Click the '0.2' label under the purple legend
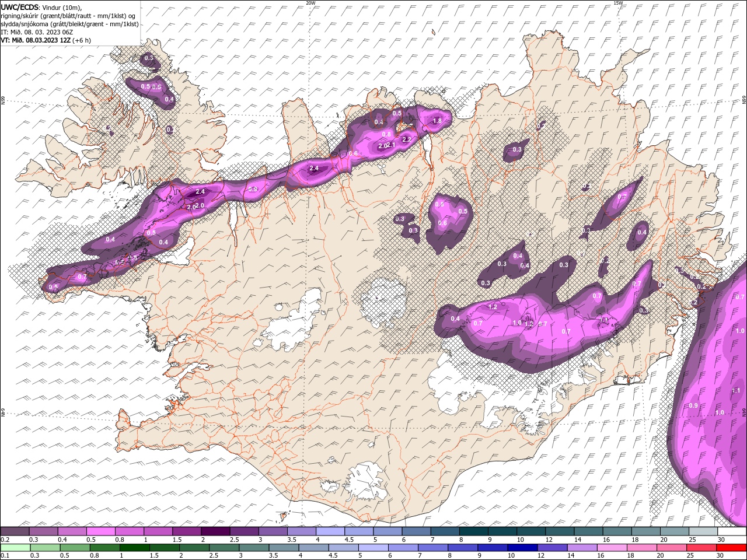This screenshot has width=747, height=560. 5,540
